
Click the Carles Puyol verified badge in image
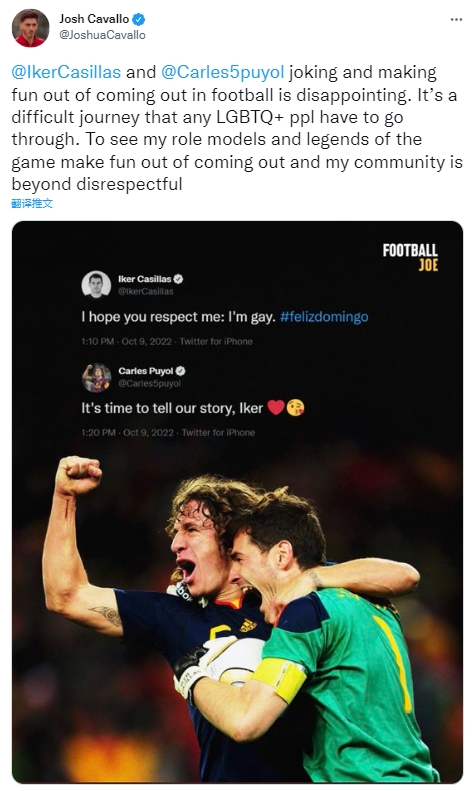click(x=181, y=371)
